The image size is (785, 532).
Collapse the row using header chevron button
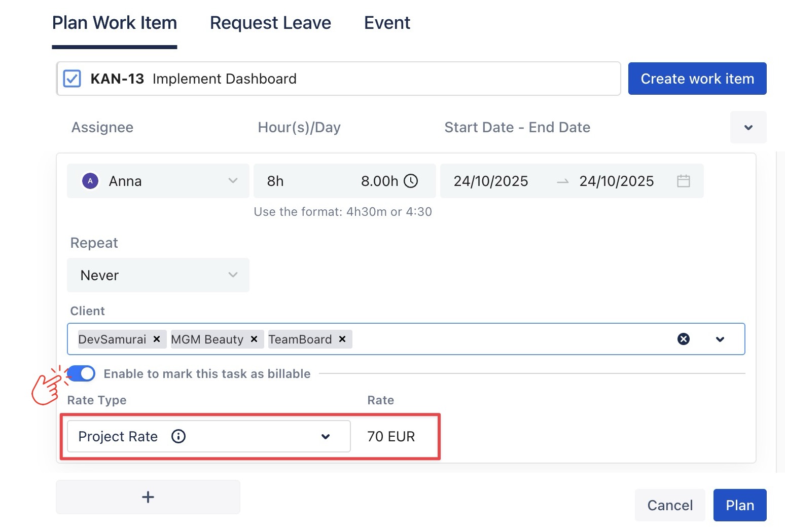tap(748, 127)
